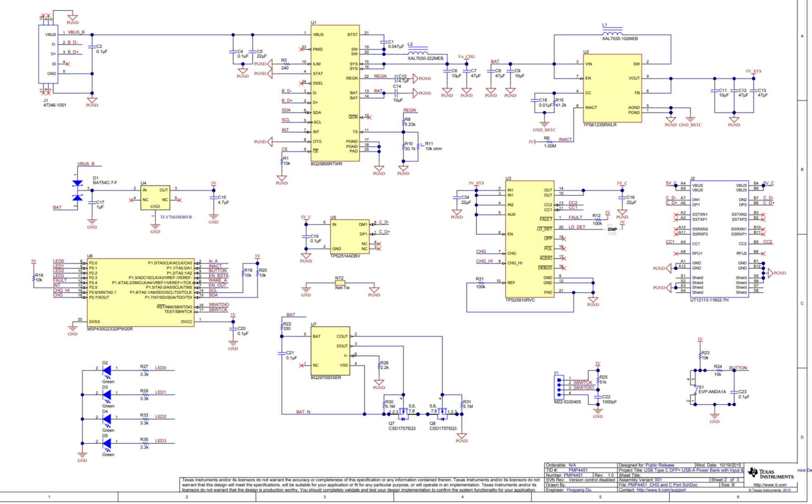Click the Vo_CHG net label
This screenshot has height=504, width=812.
coord(466,57)
